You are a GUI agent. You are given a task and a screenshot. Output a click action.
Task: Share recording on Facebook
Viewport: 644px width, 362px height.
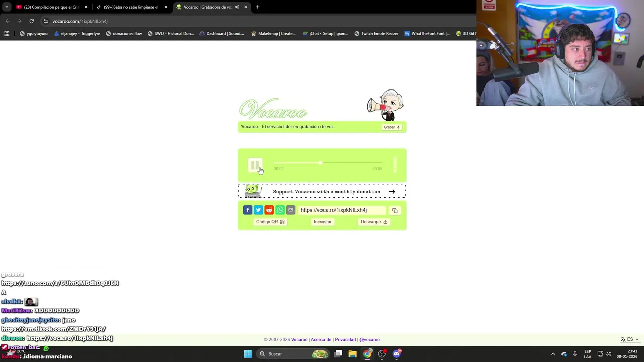click(x=247, y=210)
